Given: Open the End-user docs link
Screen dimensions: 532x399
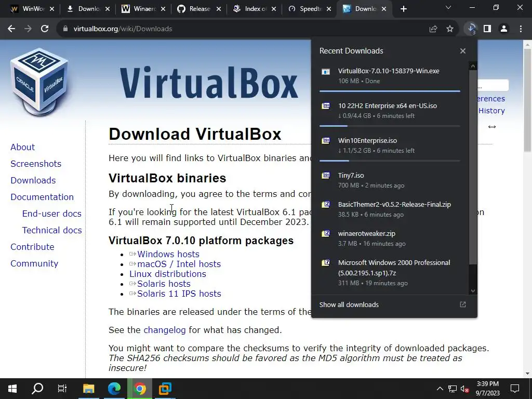Looking at the screenshot, I should [x=52, y=214].
